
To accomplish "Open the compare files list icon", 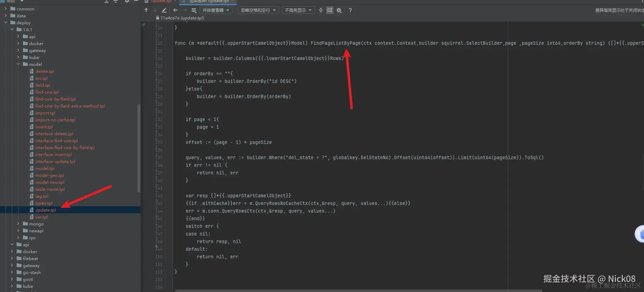I will point(194,10).
